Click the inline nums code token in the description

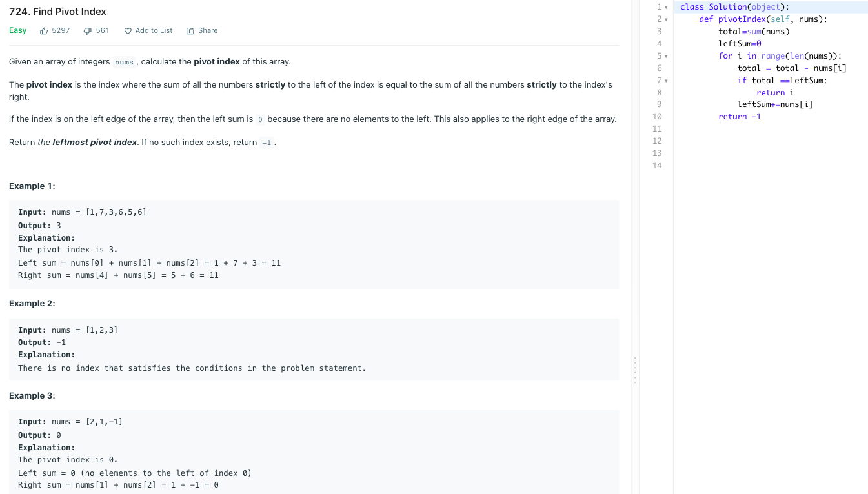(124, 62)
